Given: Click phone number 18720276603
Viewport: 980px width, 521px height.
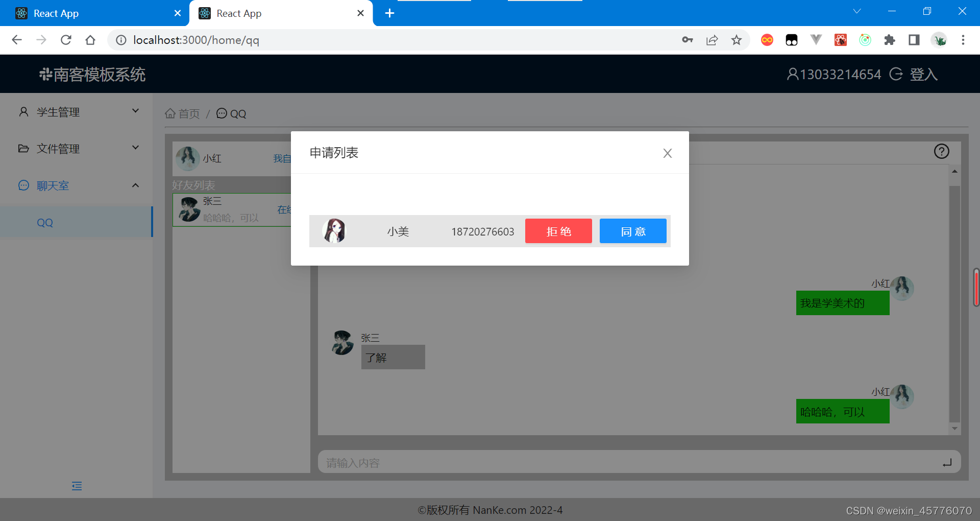Looking at the screenshot, I should (482, 232).
